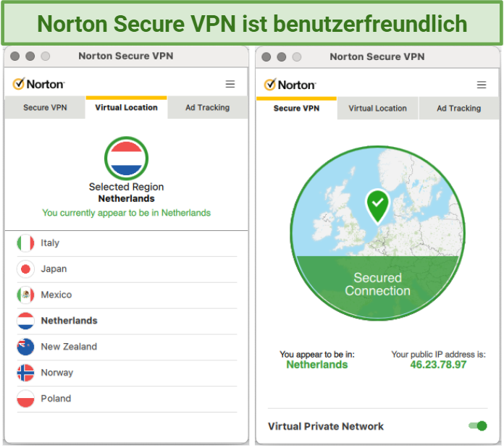This screenshot has height=448, width=504.
Task: Click the green checkmark map pin
Action: click(377, 206)
